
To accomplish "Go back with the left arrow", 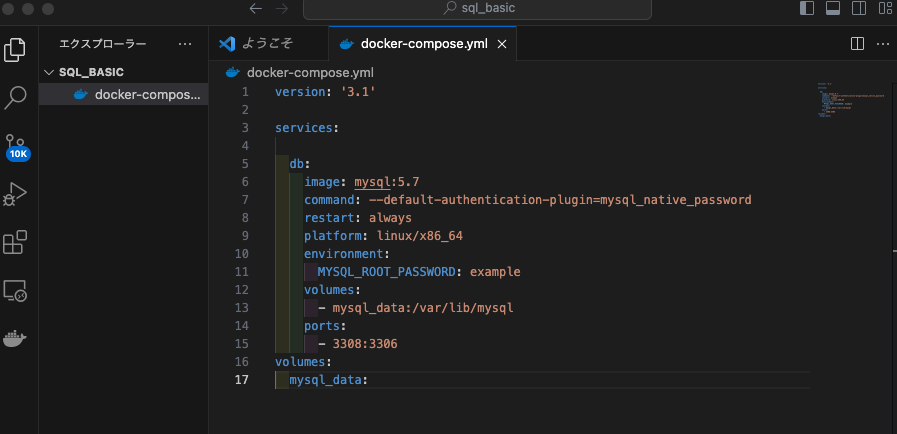I will [x=256, y=9].
